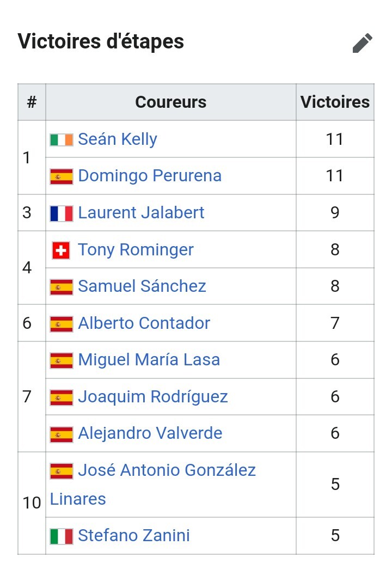
Task: Open Joaquim Rodríguez's page
Action: (152, 397)
